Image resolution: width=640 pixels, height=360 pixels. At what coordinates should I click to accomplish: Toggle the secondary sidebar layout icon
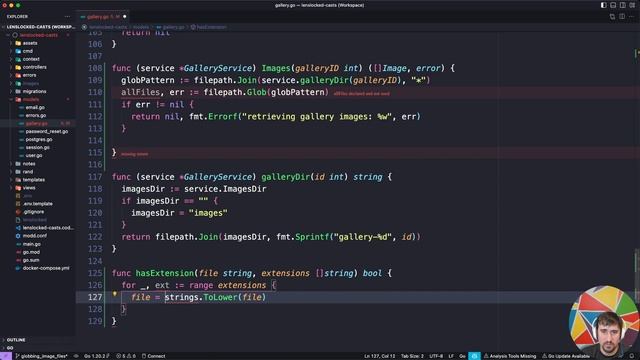click(622, 5)
